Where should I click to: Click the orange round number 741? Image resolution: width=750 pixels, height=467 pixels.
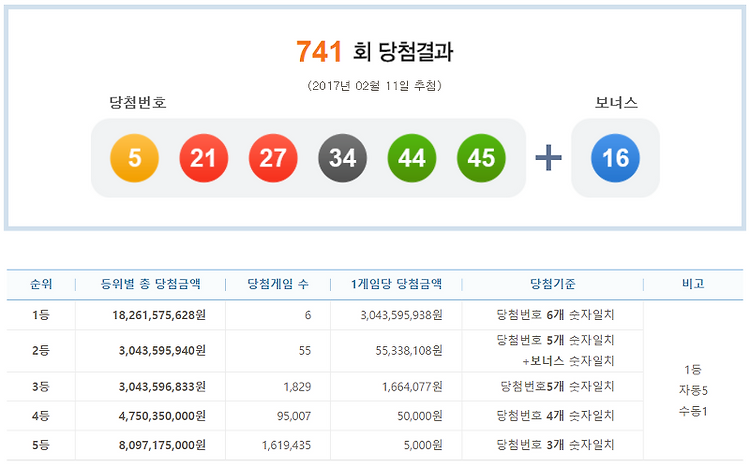pyautogui.click(x=319, y=51)
